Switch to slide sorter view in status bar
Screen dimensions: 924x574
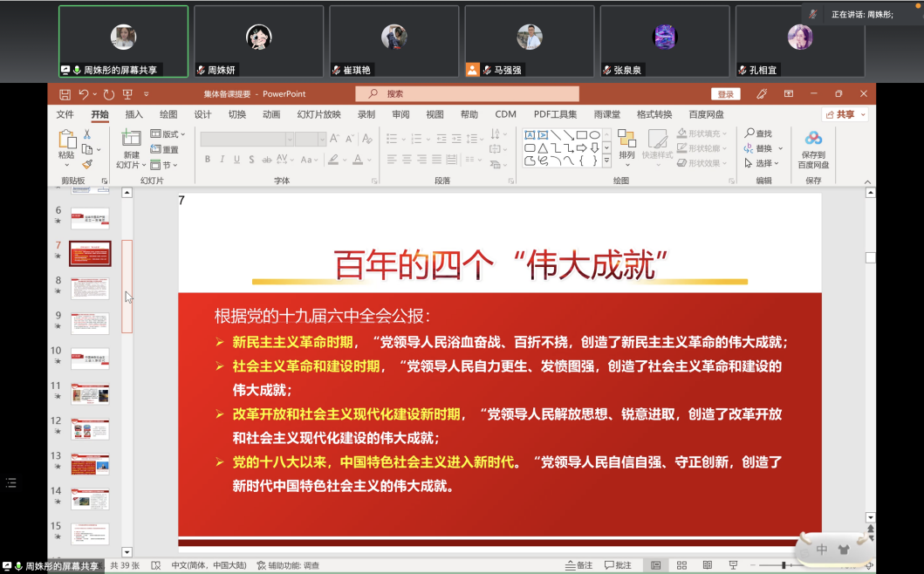681,565
